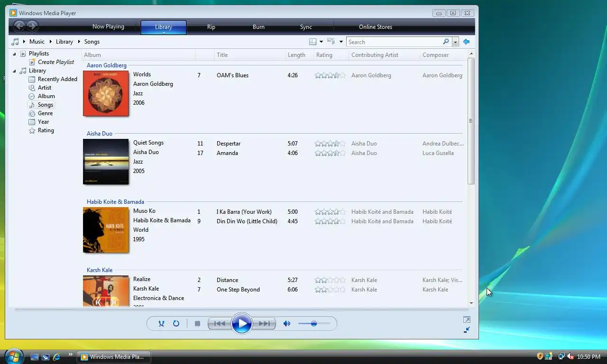Screen dimensions: 607x364
Task: Open the Muso Ko album cover
Action: [106, 230]
